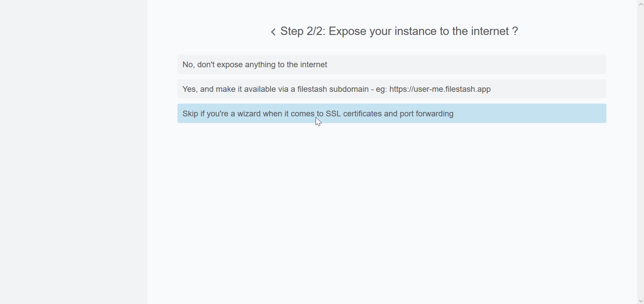Click the scrollbar up arrow
644x304 pixels.
pyautogui.click(x=641, y=4)
